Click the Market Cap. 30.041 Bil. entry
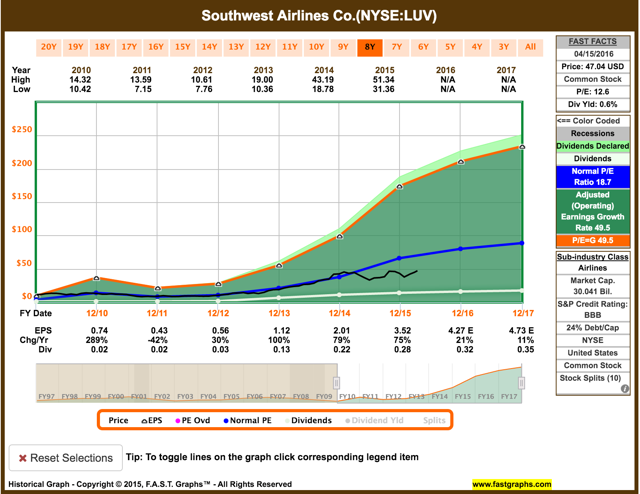The image size is (640, 494). pos(593,286)
